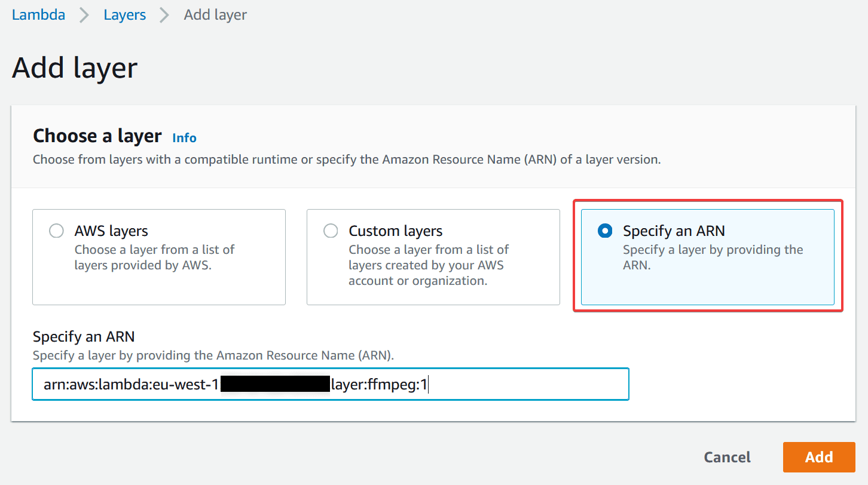Focus the ARN text input field
Viewport: 868px width, 485px height.
tap(526, 384)
